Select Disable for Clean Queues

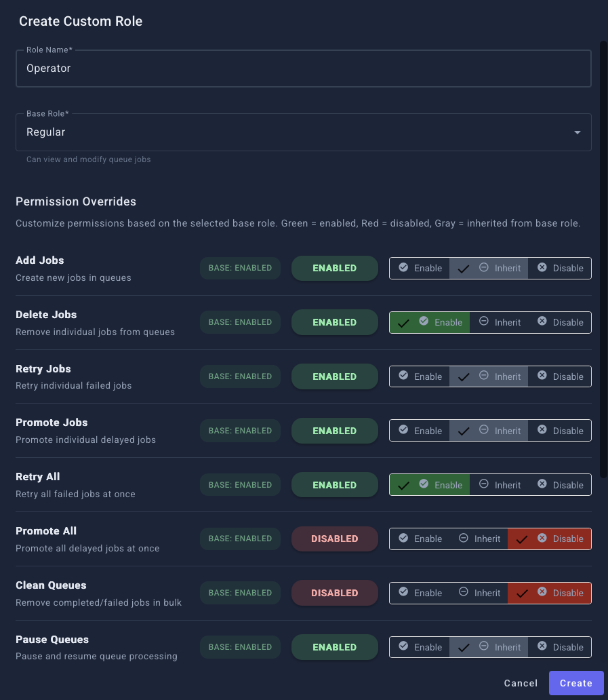point(550,593)
